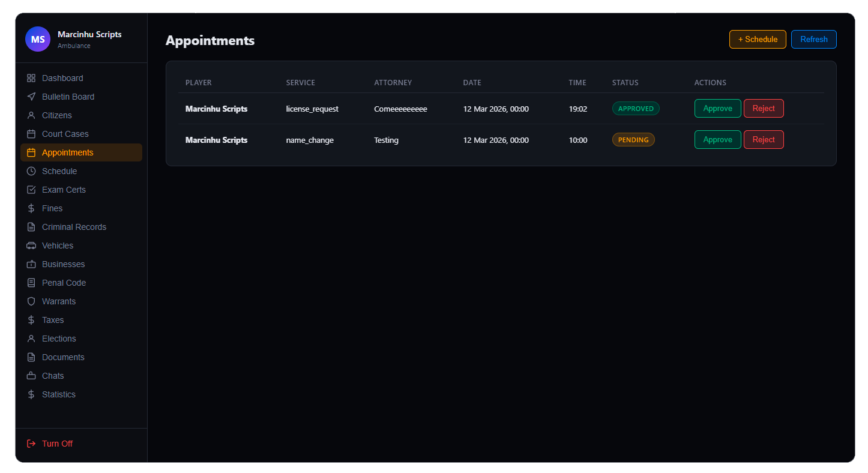This screenshot has height=473, width=868.
Task: Open the Statistics menu item
Action: 58,394
